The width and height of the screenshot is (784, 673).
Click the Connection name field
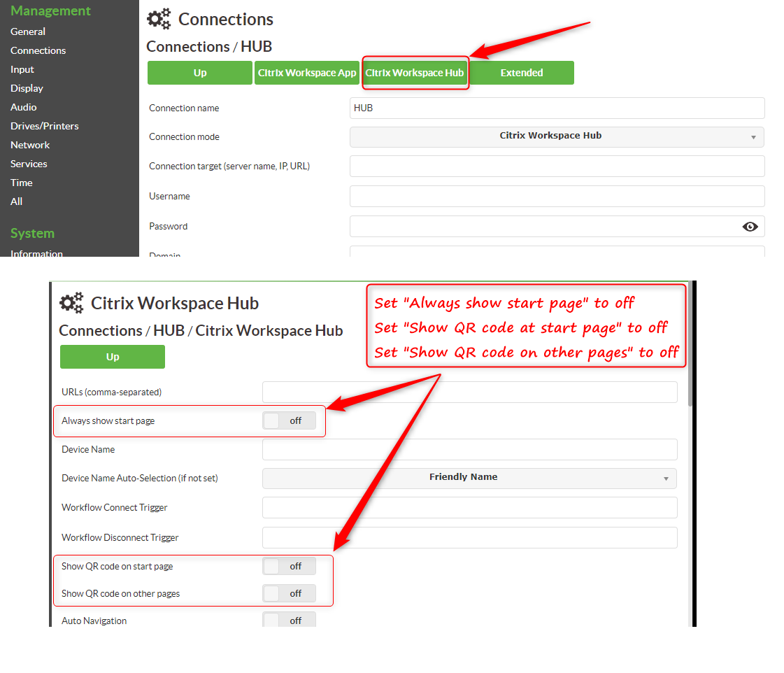[x=557, y=108]
